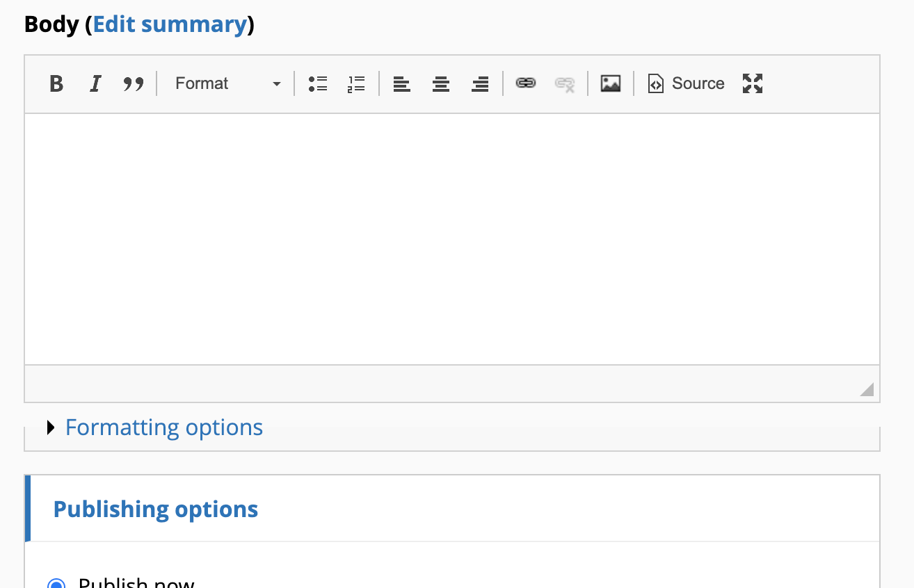Insert a link using the link tool

point(526,83)
